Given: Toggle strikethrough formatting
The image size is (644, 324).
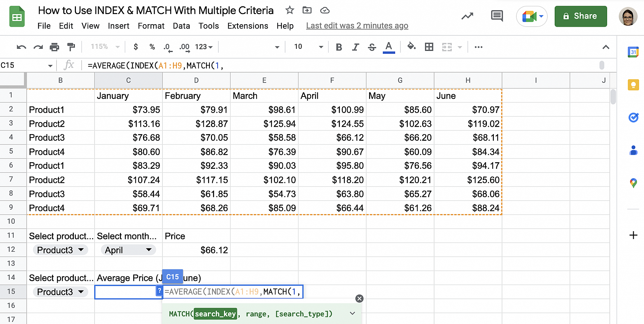Looking at the screenshot, I should 372,47.
